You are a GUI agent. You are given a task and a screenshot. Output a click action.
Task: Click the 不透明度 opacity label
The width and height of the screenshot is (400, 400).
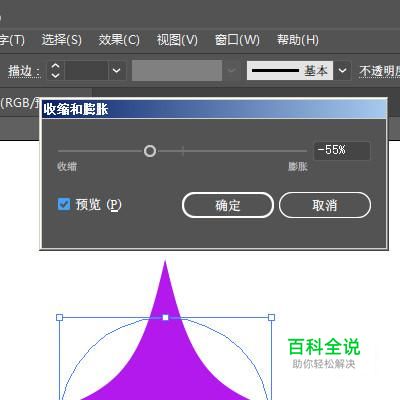point(379,71)
